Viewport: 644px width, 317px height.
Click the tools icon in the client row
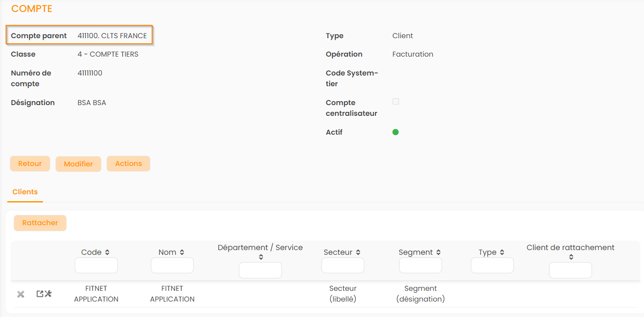pos(48,294)
